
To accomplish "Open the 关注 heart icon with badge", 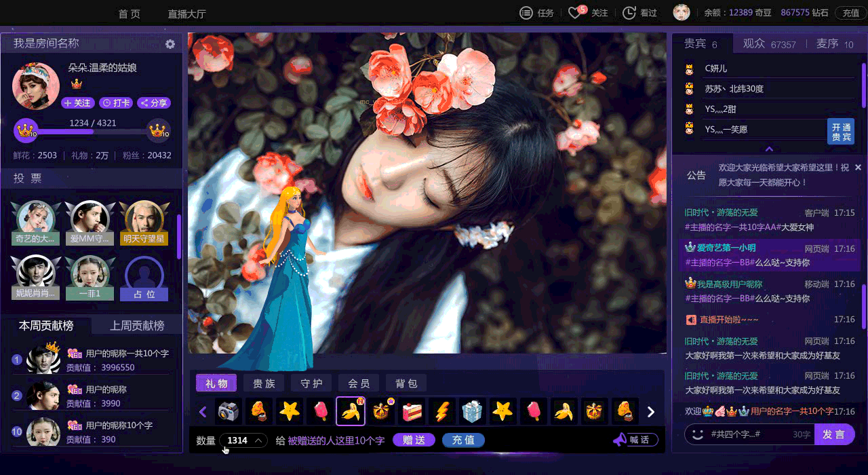I will coord(576,12).
